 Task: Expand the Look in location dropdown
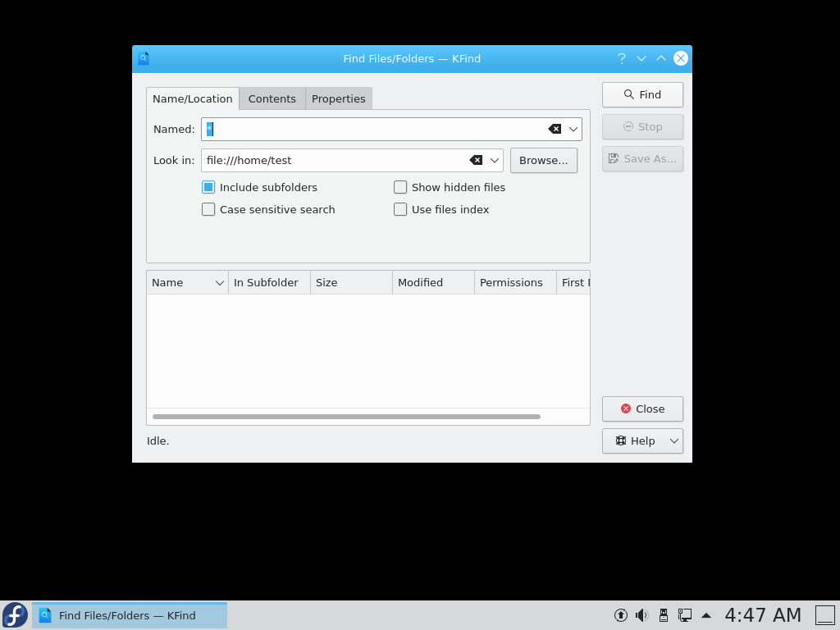(495, 160)
